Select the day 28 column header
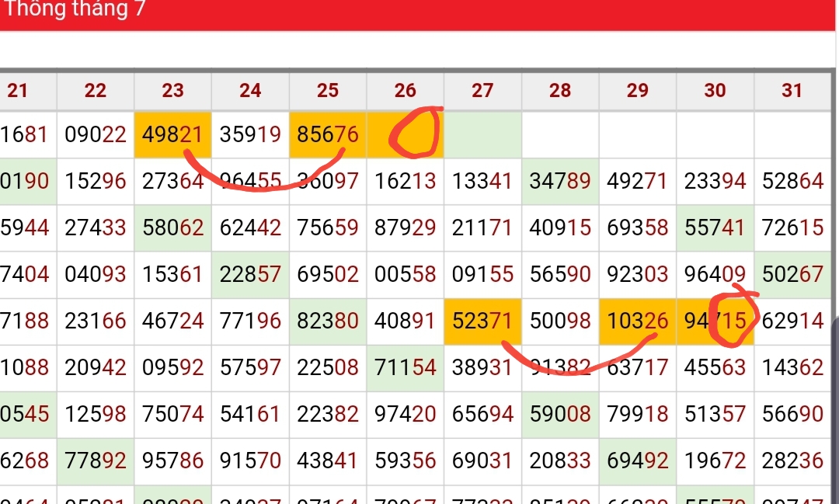The width and height of the screenshot is (839, 504). [560, 90]
